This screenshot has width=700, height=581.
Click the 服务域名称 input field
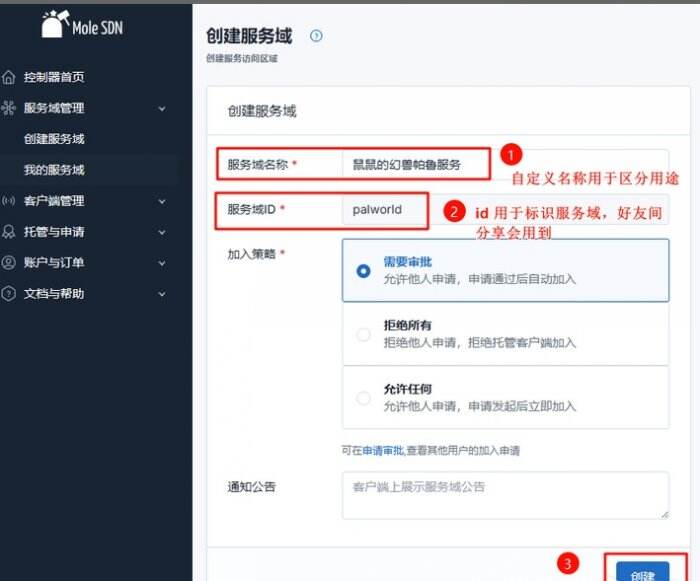[x=414, y=164]
